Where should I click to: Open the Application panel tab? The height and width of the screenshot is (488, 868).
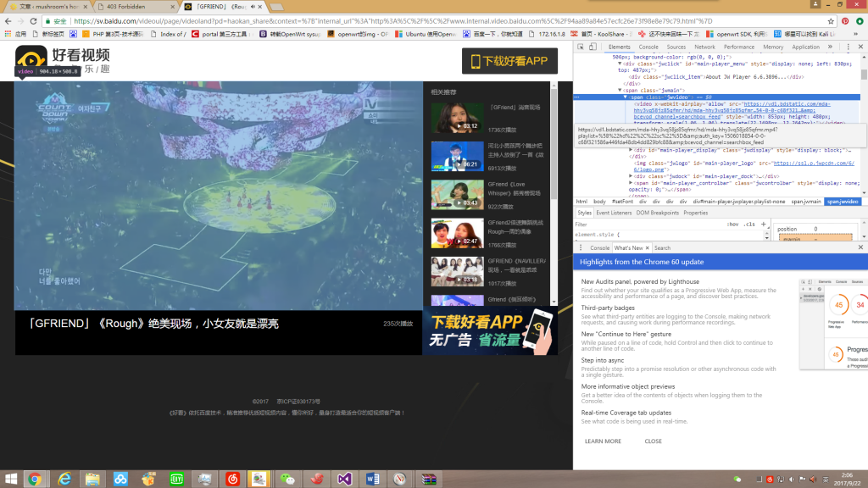(805, 47)
